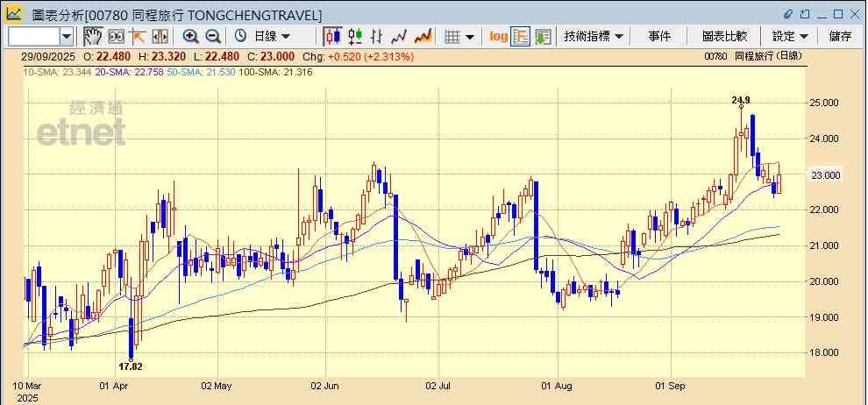This screenshot has height=405, width=868.
Task: Expand stock code combo box arrow
Action: (67, 37)
